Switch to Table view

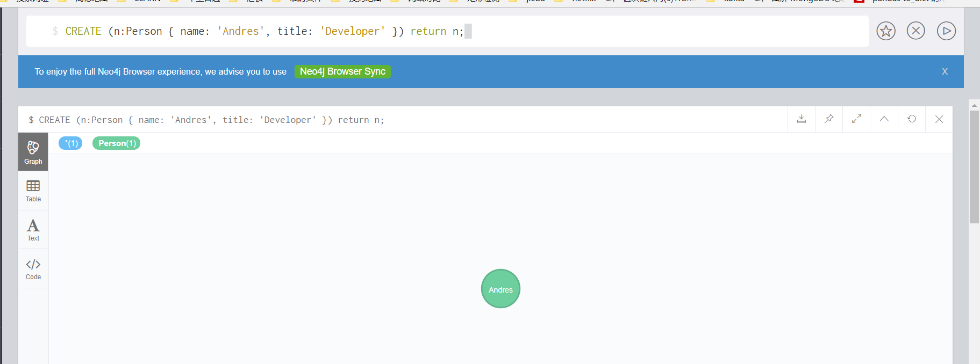tap(33, 191)
